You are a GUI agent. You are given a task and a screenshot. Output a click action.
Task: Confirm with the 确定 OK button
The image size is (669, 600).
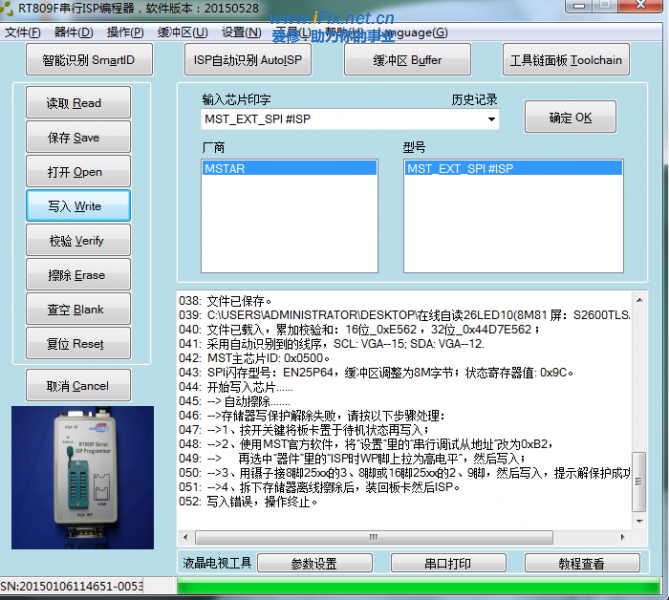click(x=570, y=117)
